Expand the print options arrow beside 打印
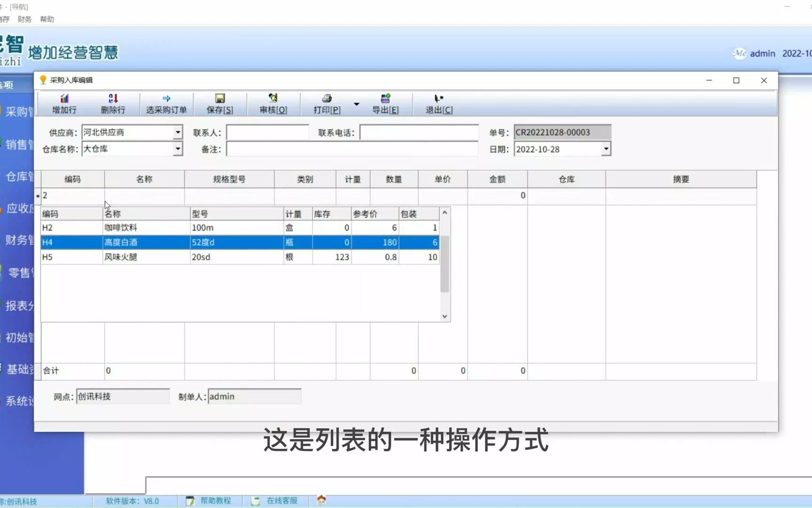This screenshot has height=508, width=812. click(357, 104)
